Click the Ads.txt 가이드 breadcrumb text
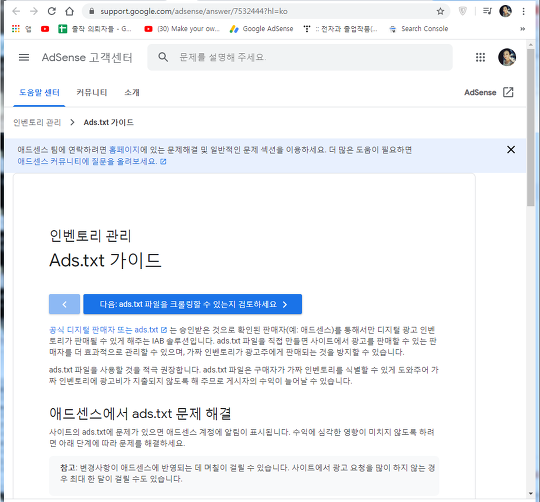The image size is (540, 502). pyautogui.click(x=108, y=122)
